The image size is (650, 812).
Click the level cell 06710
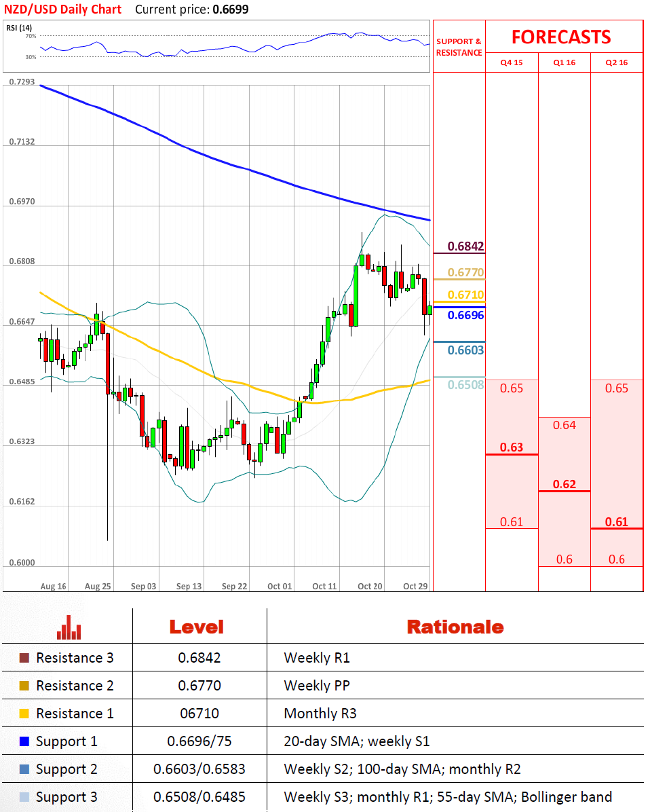199,714
